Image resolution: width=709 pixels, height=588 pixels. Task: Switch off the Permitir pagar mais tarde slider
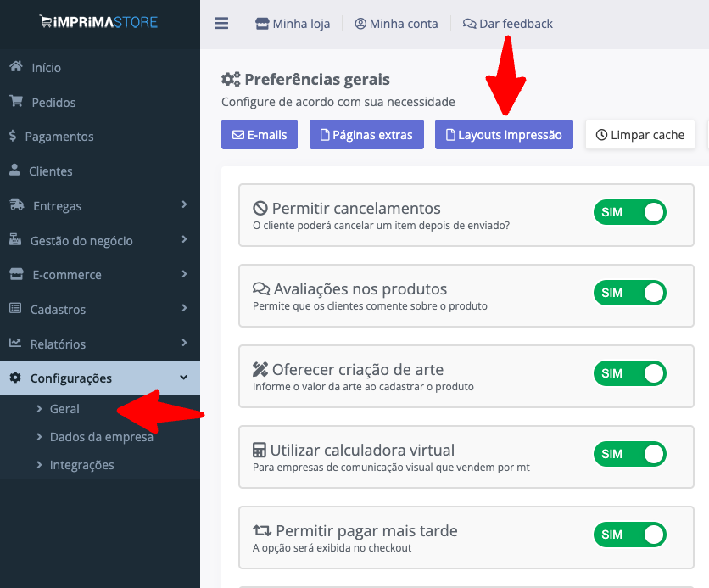(x=629, y=535)
